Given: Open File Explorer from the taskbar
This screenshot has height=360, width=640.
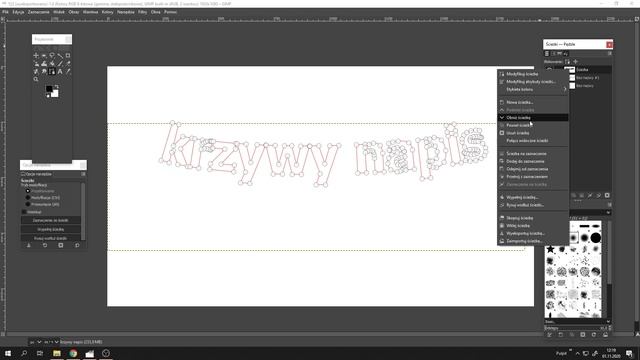Looking at the screenshot, I should point(57,353).
